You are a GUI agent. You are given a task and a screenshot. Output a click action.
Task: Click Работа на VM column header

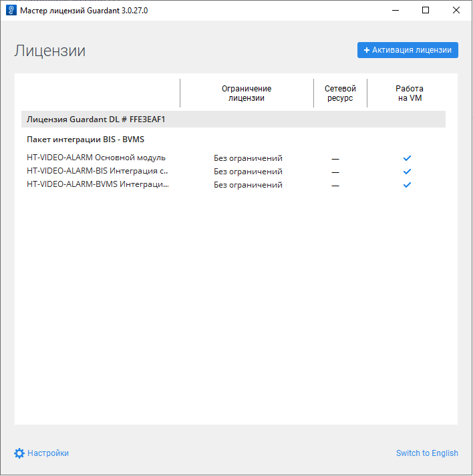(x=409, y=93)
